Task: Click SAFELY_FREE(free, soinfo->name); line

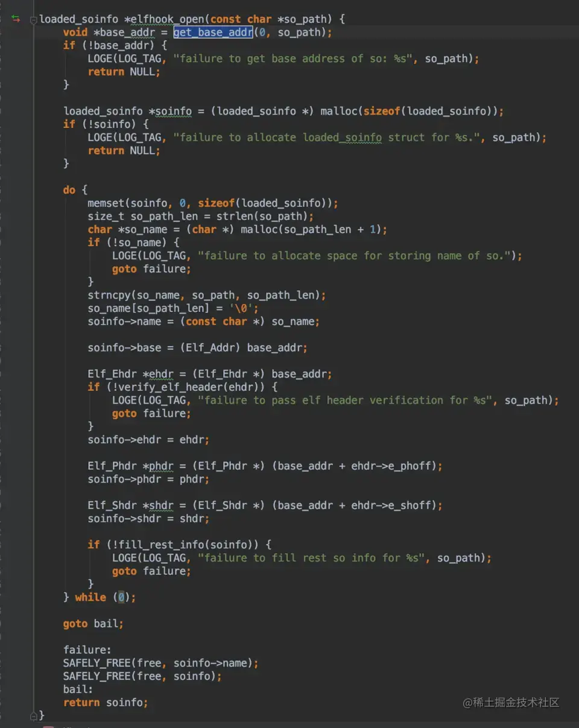Action: (161, 663)
